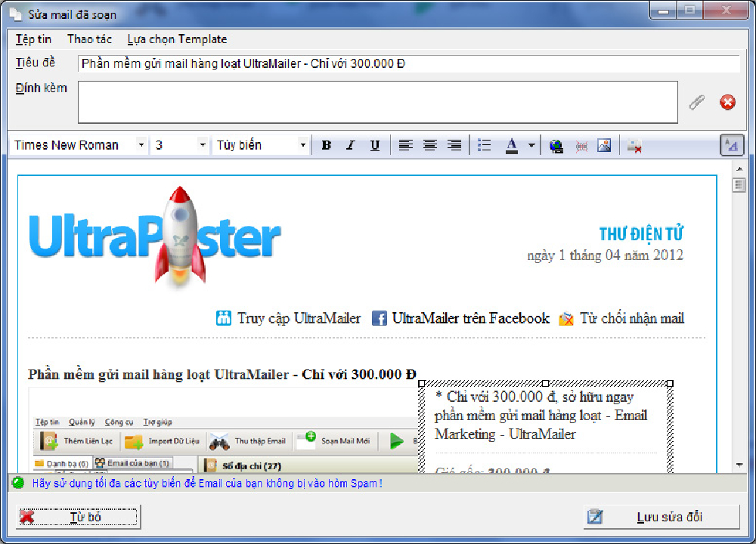756x544 pixels.
Task: Insert bulleted list
Action: (x=484, y=145)
